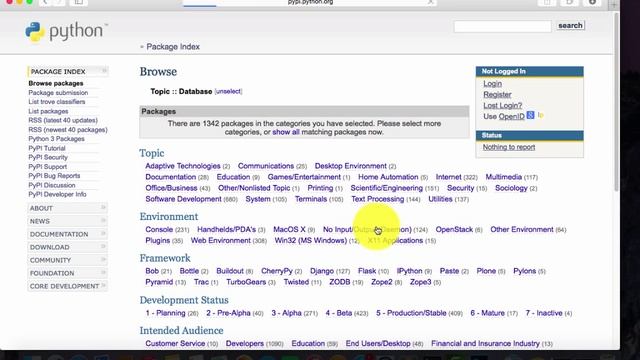Click the Login link
This screenshot has width=640, height=360.
[x=492, y=84]
